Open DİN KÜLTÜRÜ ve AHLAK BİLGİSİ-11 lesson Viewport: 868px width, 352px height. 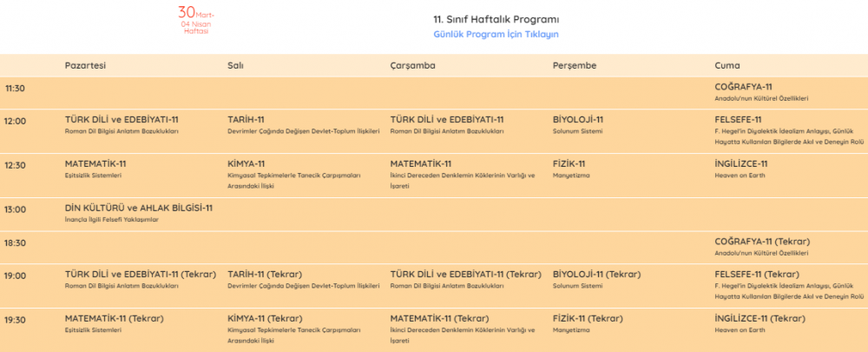coord(138,208)
